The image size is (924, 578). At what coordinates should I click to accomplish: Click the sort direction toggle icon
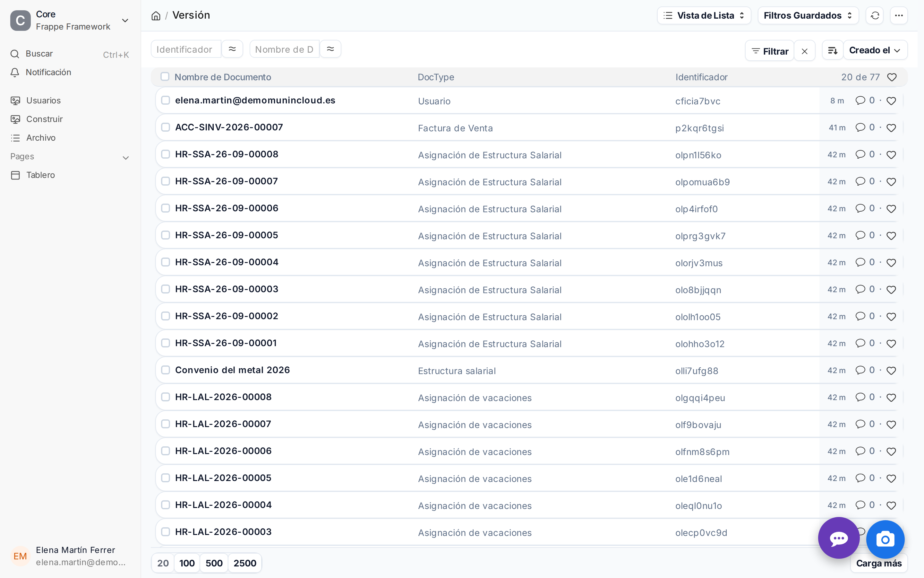tap(832, 50)
